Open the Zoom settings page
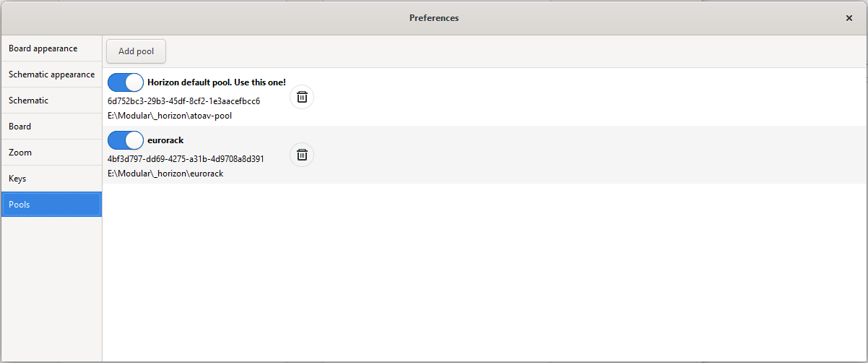The image size is (868, 363). (51, 153)
